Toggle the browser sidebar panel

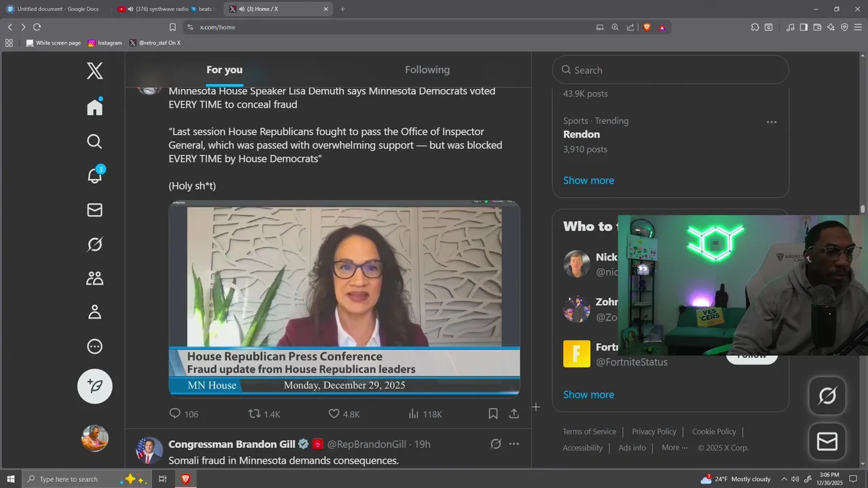(x=804, y=27)
